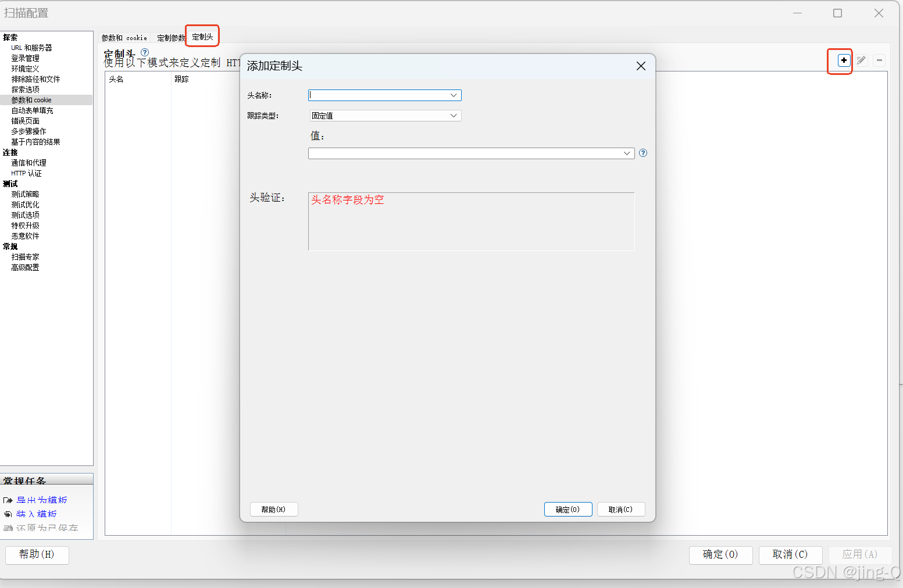This screenshot has width=903, height=588.
Task: Click the 应用(A) button
Action: click(x=860, y=555)
